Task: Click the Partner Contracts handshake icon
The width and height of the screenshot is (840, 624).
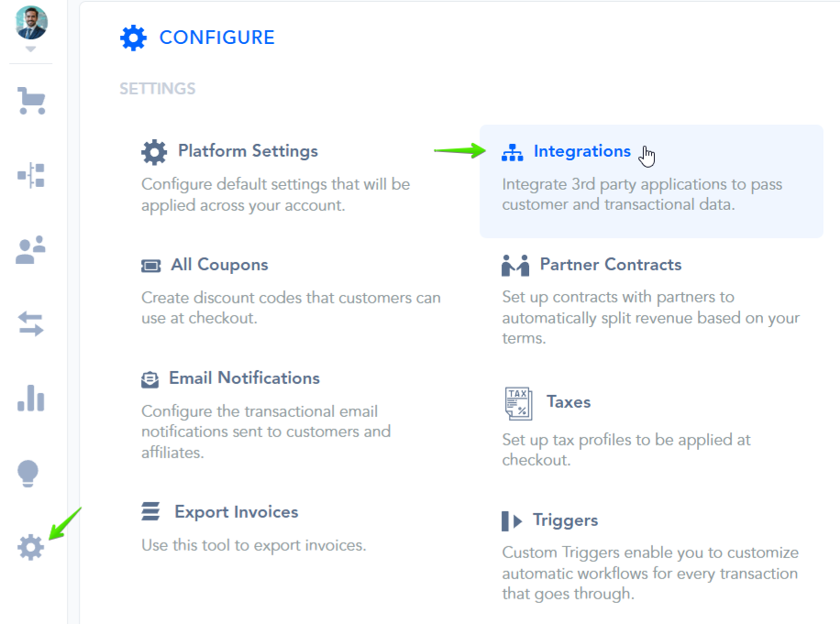Action: (515, 266)
